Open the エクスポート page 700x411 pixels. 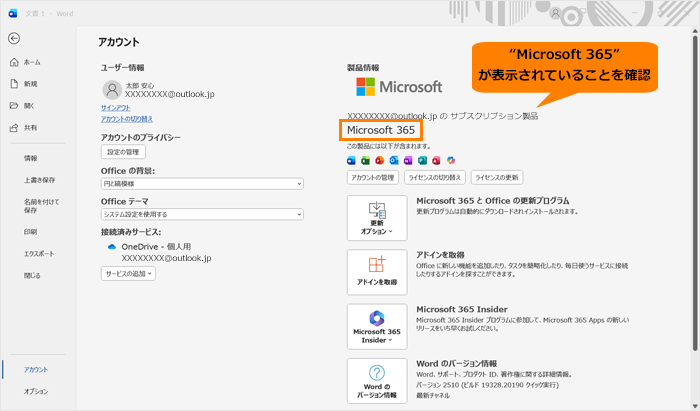[x=39, y=253]
